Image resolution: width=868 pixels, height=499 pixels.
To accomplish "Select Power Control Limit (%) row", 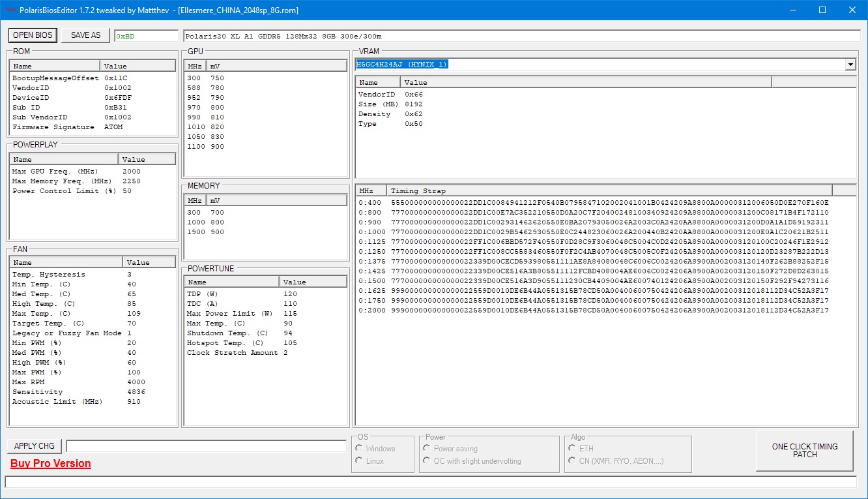I will pyautogui.click(x=93, y=191).
